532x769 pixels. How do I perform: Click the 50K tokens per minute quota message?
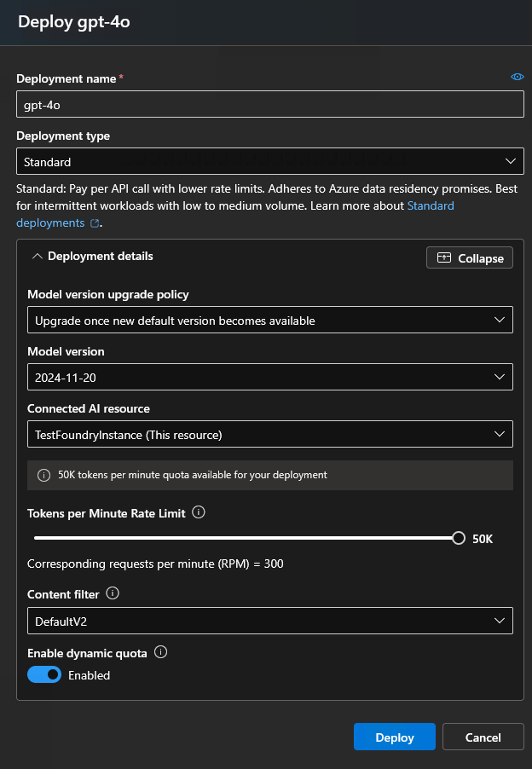coord(193,475)
